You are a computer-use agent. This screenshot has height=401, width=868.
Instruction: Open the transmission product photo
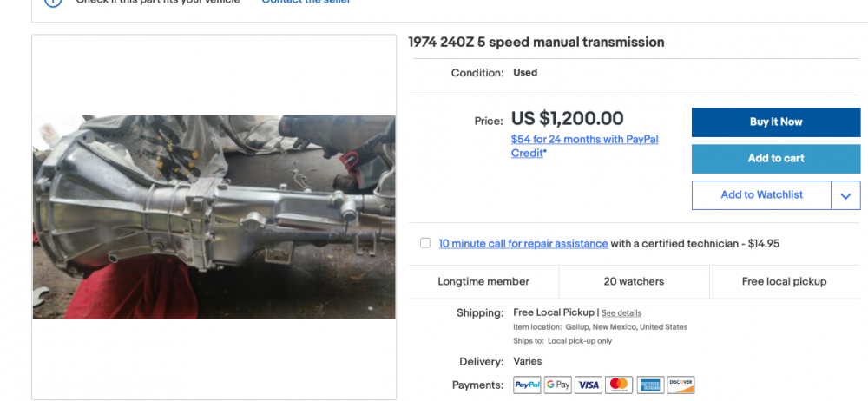[x=214, y=217]
